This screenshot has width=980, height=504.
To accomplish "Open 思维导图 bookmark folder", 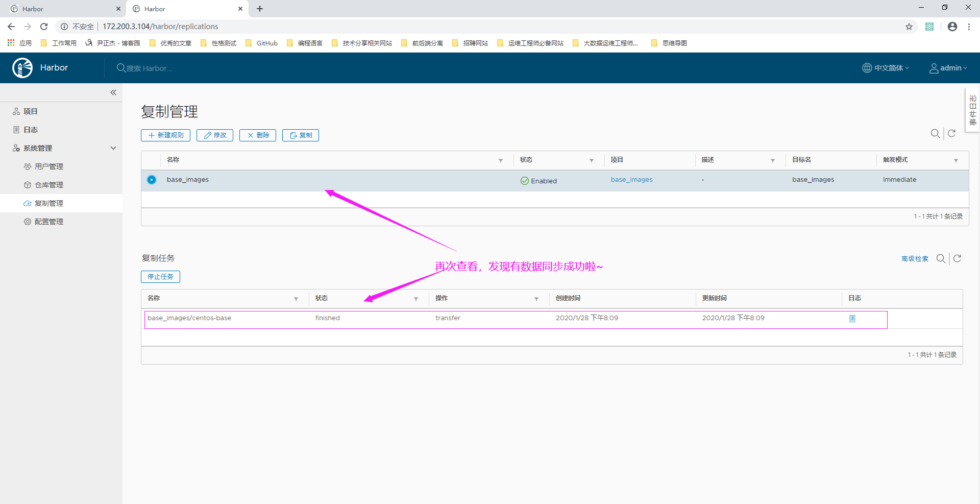I will click(x=669, y=43).
